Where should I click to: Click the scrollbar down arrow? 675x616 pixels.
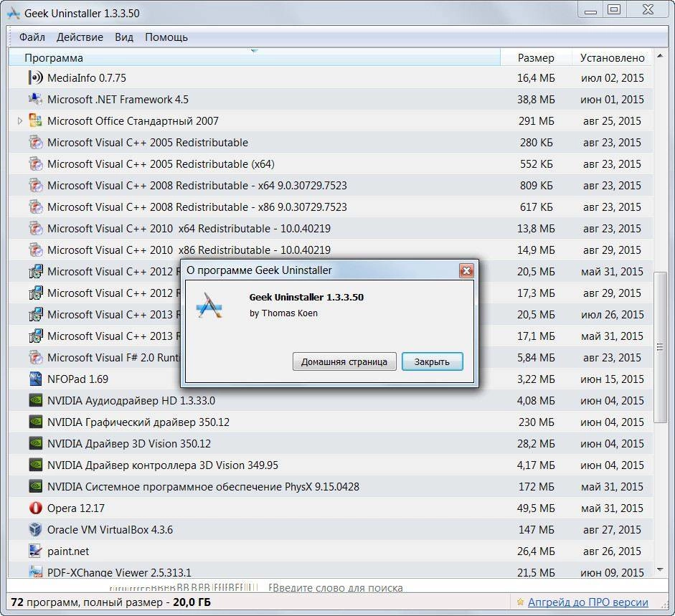660,570
